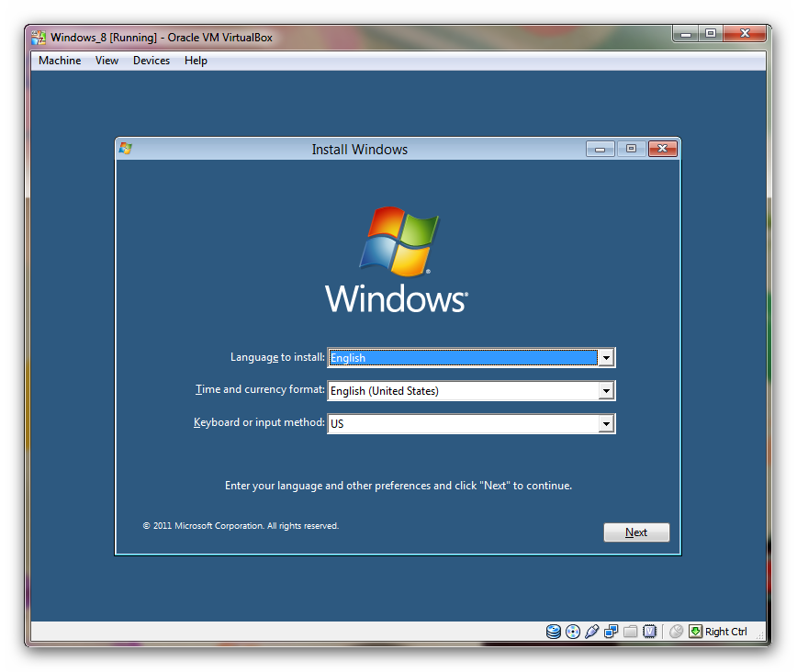Click the keyboard capture green arrow icon

coord(696,632)
